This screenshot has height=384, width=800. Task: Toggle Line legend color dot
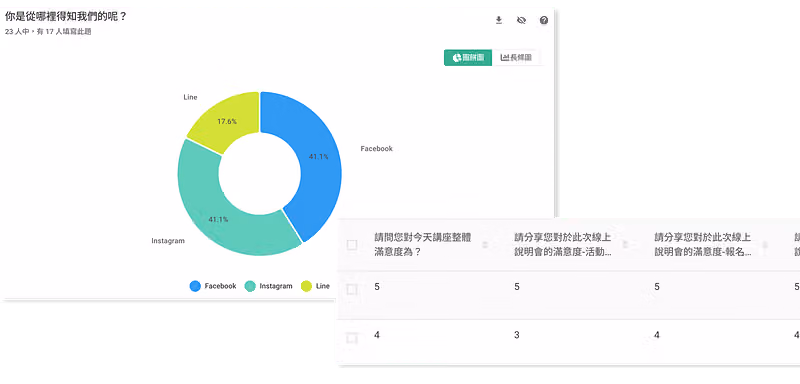[x=306, y=286]
